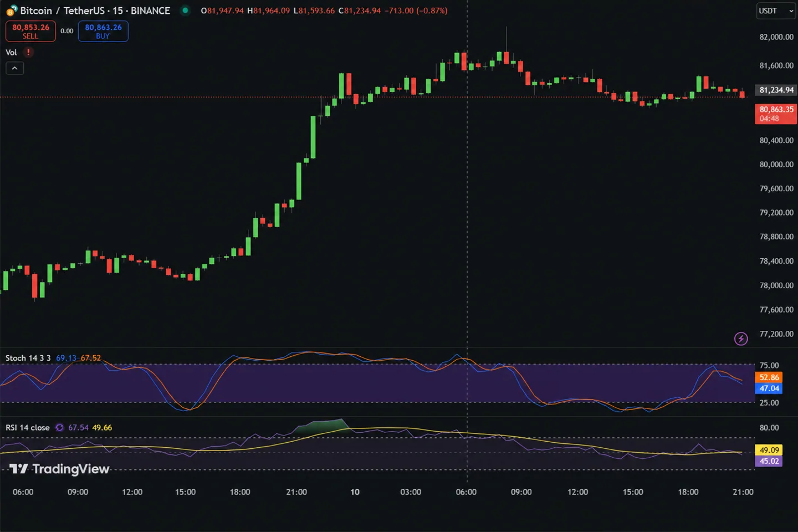Click the blue 47.04 Stoch scale label
The height and width of the screenshot is (532, 798).
(x=769, y=388)
